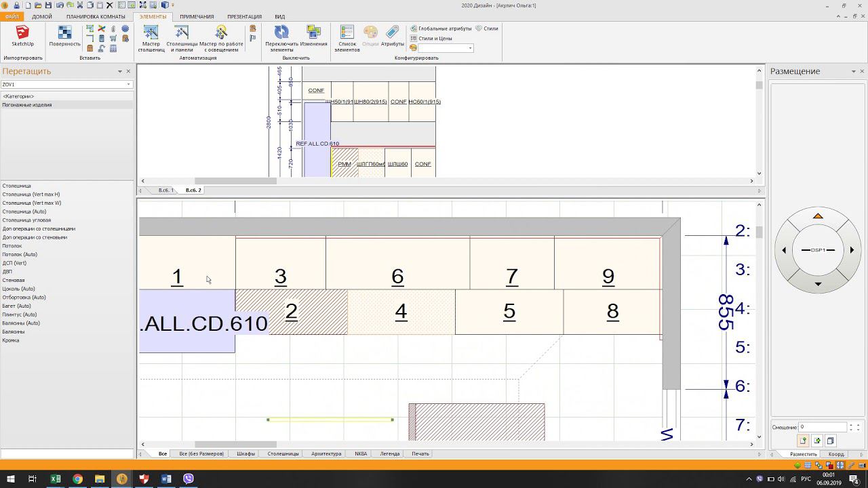Open Столешницы и панели tool
Screen dimensions: 868x488
click(x=182, y=39)
